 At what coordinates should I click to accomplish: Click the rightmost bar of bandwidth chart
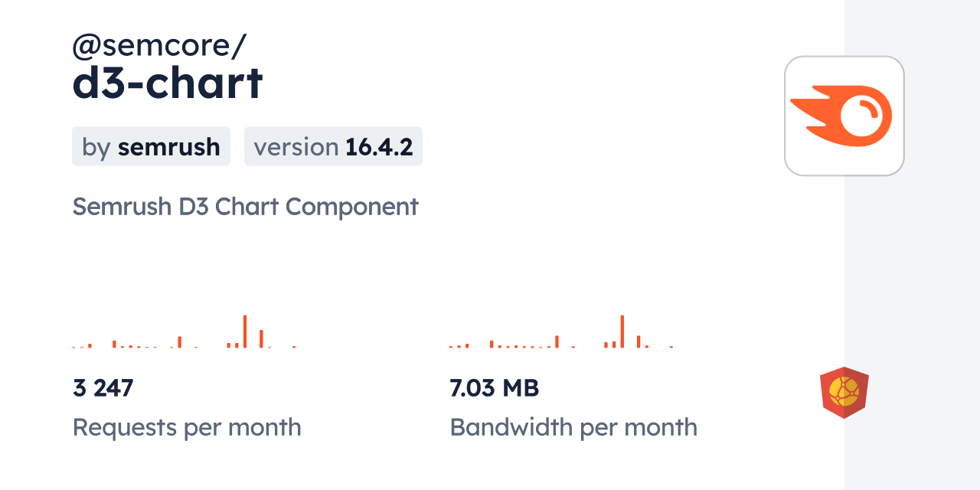click(x=671, y=347)
